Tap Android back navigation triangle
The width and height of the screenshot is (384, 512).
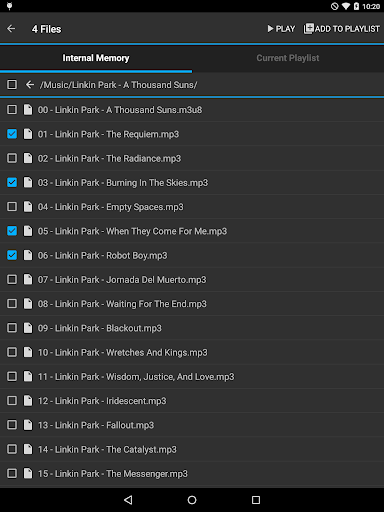[x=128, y=500]
